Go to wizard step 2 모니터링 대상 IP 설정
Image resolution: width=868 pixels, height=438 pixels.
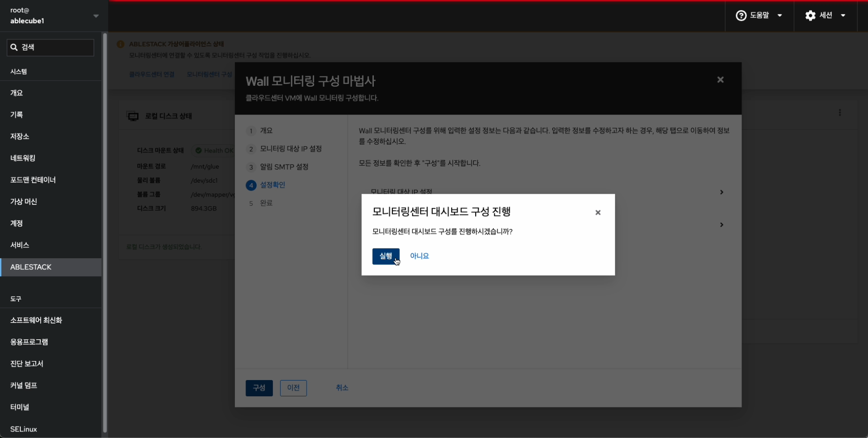[290, 149]
